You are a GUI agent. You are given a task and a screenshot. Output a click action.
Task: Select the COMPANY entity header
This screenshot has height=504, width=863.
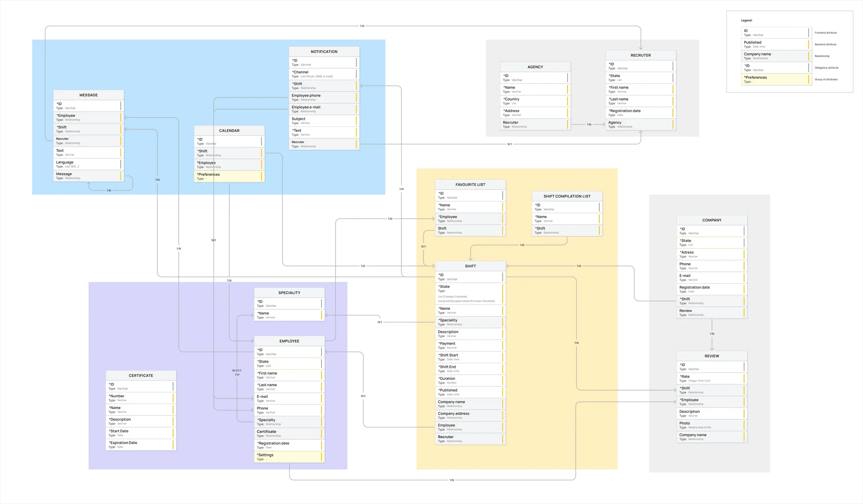[712, 220]
